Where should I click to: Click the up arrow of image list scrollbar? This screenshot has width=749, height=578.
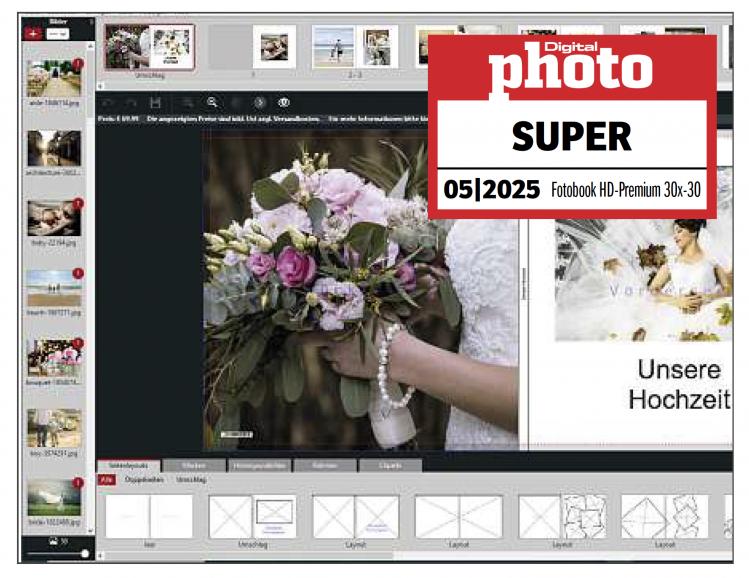pos(90,46)
